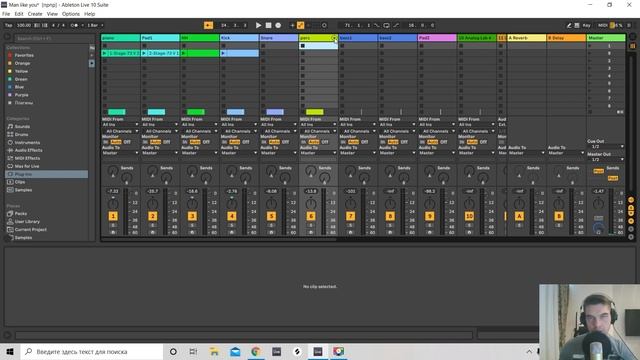Open Packs under Places
The height and width of the screenshot is (360, 640).
click(x=20, y=213)
